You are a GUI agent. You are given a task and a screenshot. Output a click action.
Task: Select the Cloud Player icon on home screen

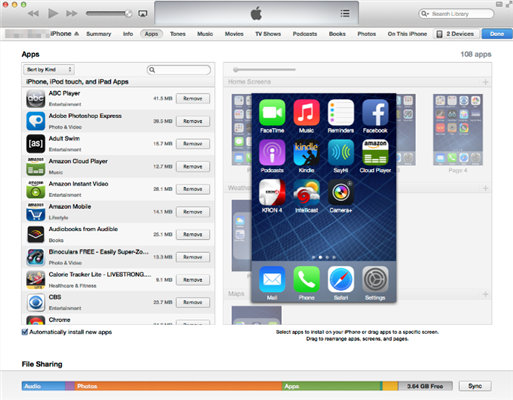click(375, 152)
